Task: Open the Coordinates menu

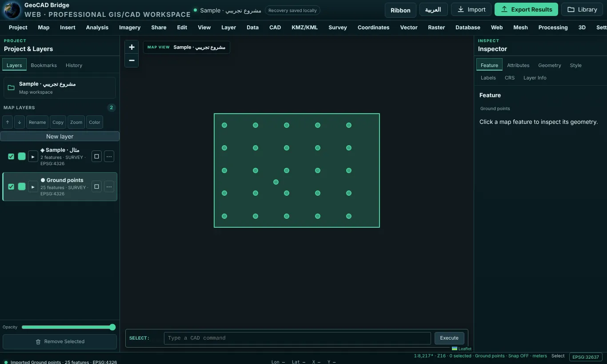Action: pyautogui.click(x=373, y=27)
